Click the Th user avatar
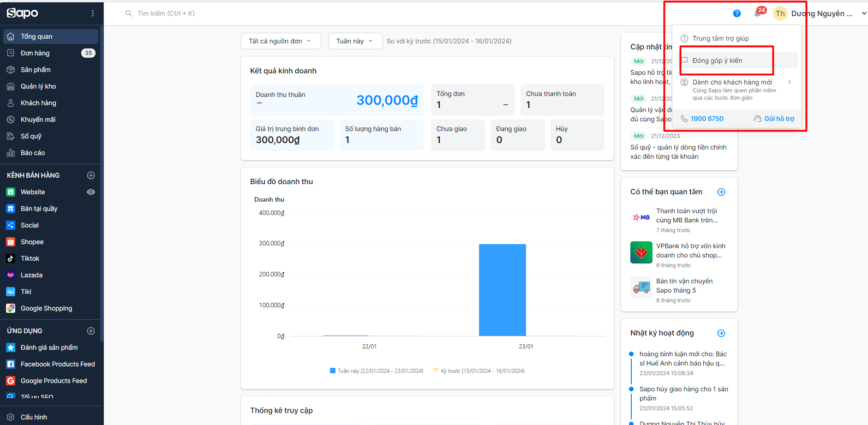868x425 pixels. click(x=780, y=13)
